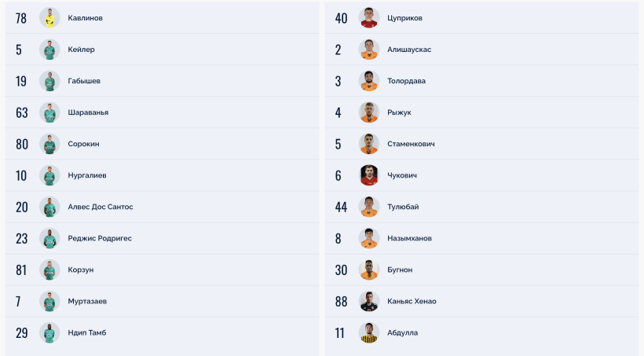The image size is (644, 356).
Task: Click Чукович's player photo
Action: tap(369, 175)
